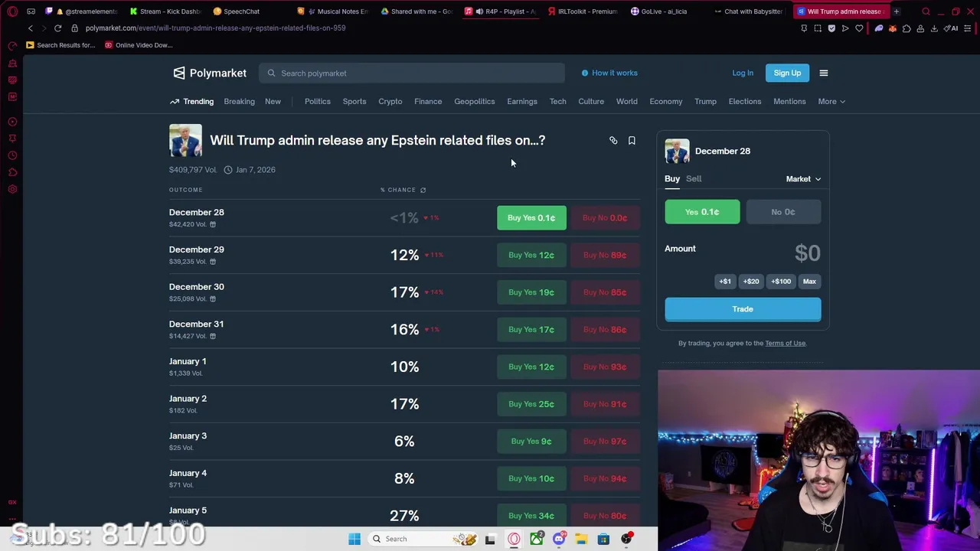Add +$100 to the amount

pos(781,282)
